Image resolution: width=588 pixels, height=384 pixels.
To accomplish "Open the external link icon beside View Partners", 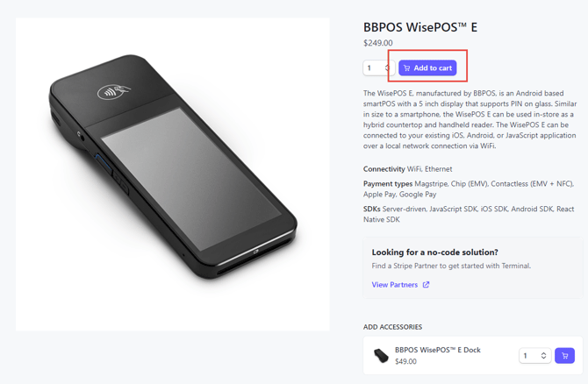I will (x=427, y=285).
